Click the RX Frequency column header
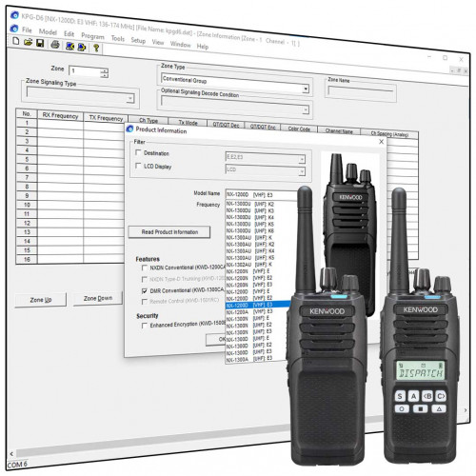This screenshot has height=476, width=476. 60,115
